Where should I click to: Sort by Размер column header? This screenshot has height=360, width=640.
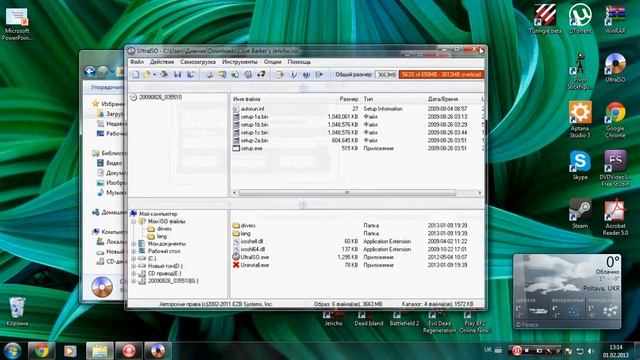(349, 99)
